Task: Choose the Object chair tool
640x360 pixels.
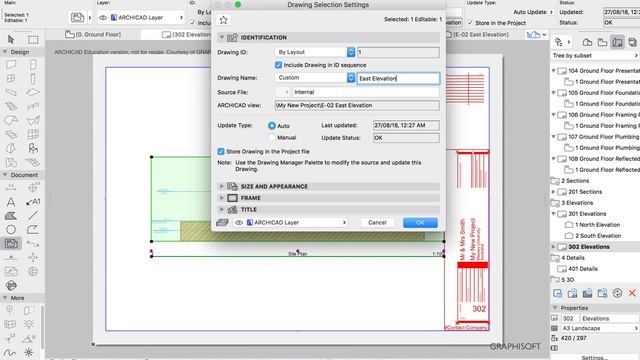Action: point(33,148)
